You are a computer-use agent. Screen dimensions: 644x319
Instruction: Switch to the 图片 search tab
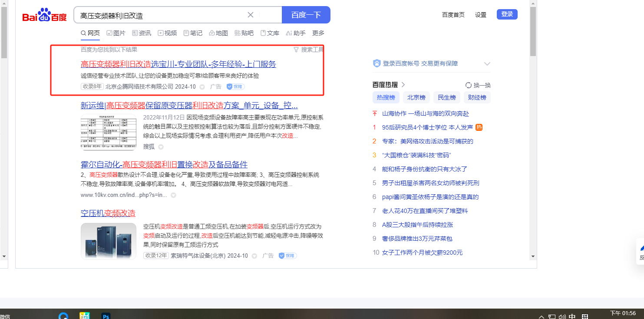[x=116, y=33]
